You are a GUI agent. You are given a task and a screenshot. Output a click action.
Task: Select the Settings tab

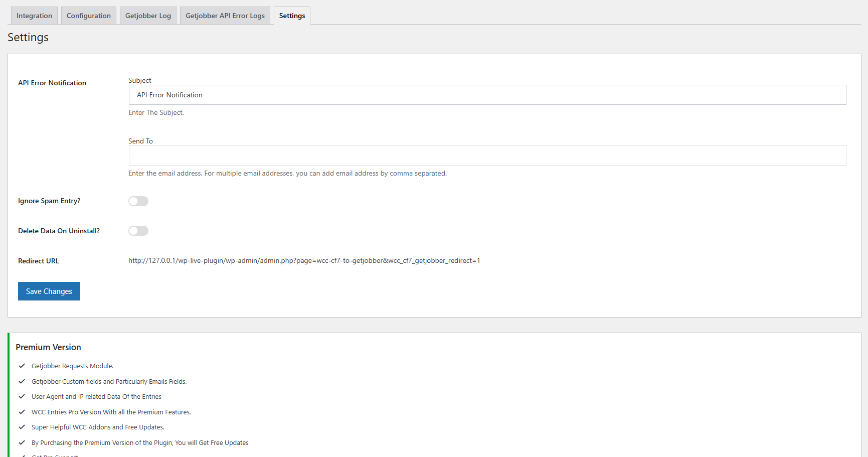coord(292,16)
